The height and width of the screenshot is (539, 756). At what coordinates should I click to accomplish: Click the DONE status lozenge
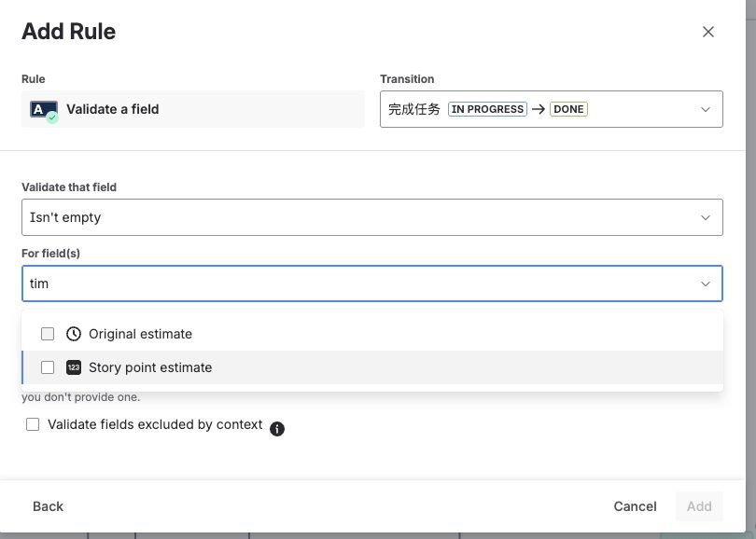pos(568,109)
